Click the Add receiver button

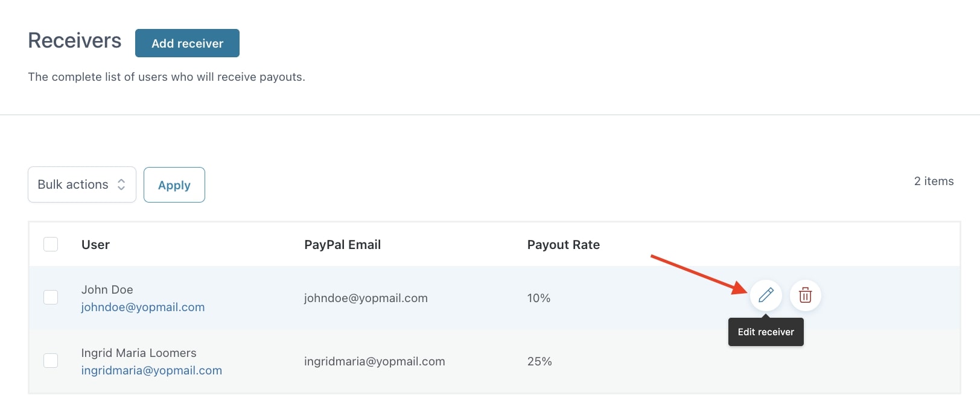click(x=187, y=43)
